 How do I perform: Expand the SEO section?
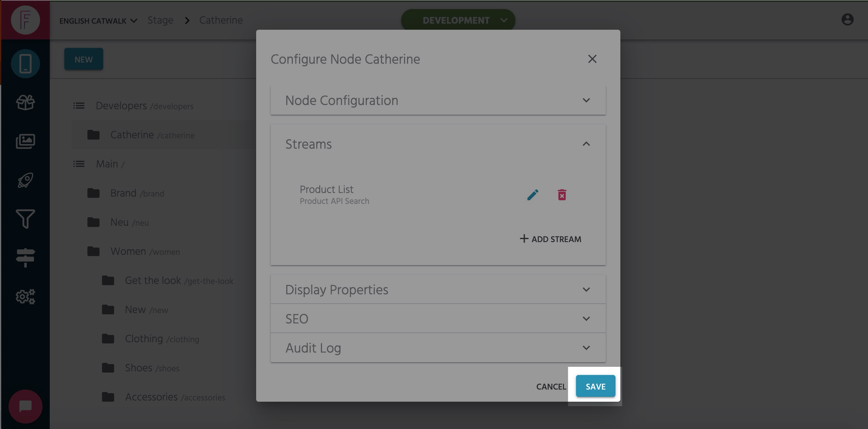coord(438,319)
